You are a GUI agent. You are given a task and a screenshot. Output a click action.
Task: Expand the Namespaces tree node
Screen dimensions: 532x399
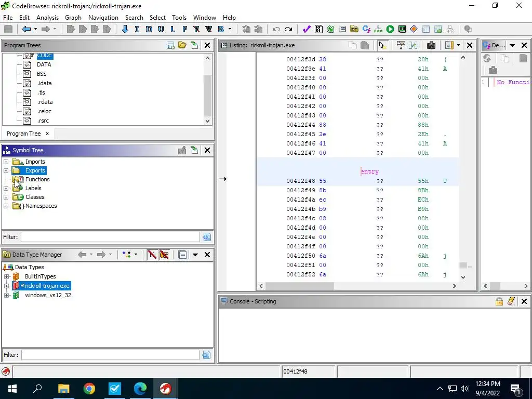[6, 206]
